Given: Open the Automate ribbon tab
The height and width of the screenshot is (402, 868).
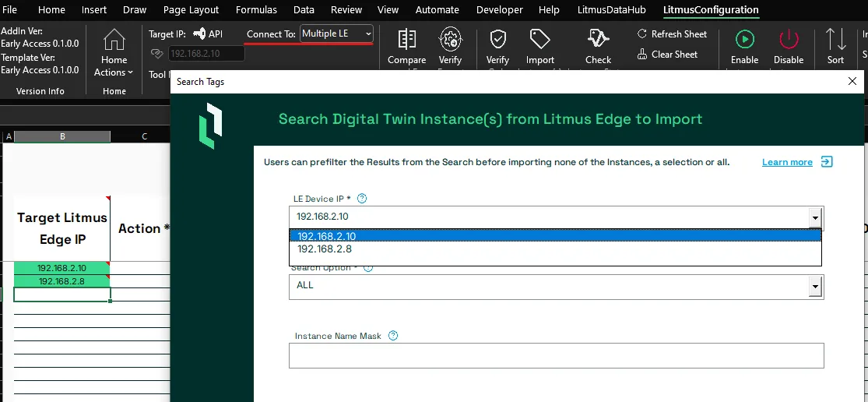Looking at the screenshot, I should (x=438, y=10).
